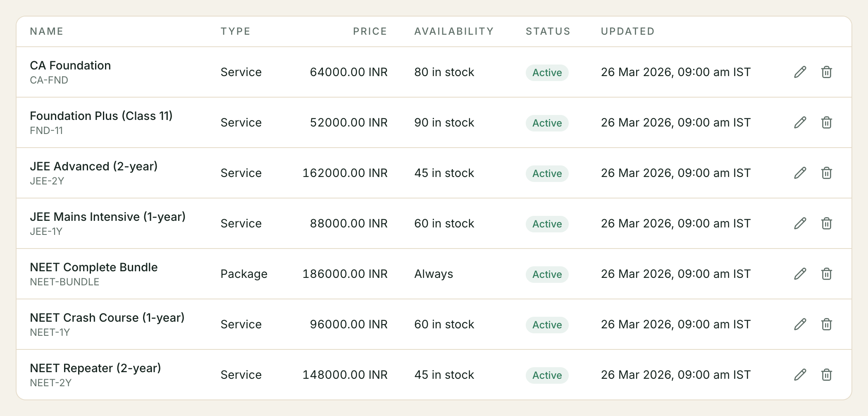Select JEE Mains Intensive (1-year) name
Viewport: 868px width, 416px height.
click(x=108, y=217)
